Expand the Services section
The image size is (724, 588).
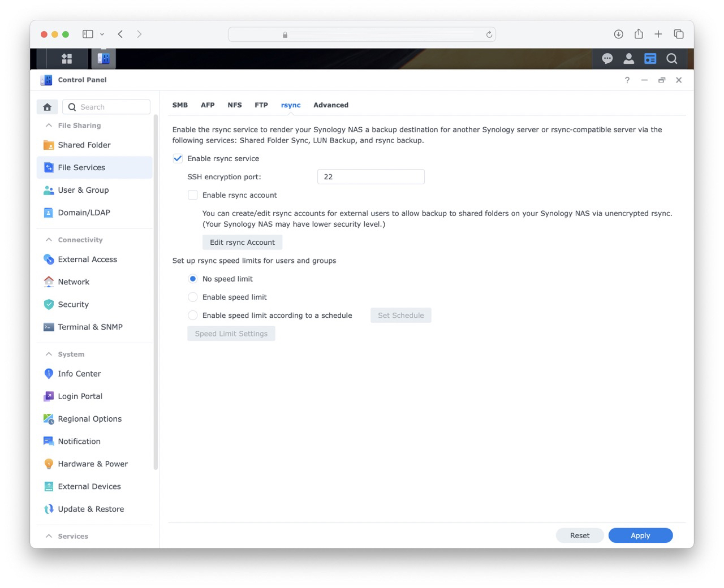(x=48, y=536)
